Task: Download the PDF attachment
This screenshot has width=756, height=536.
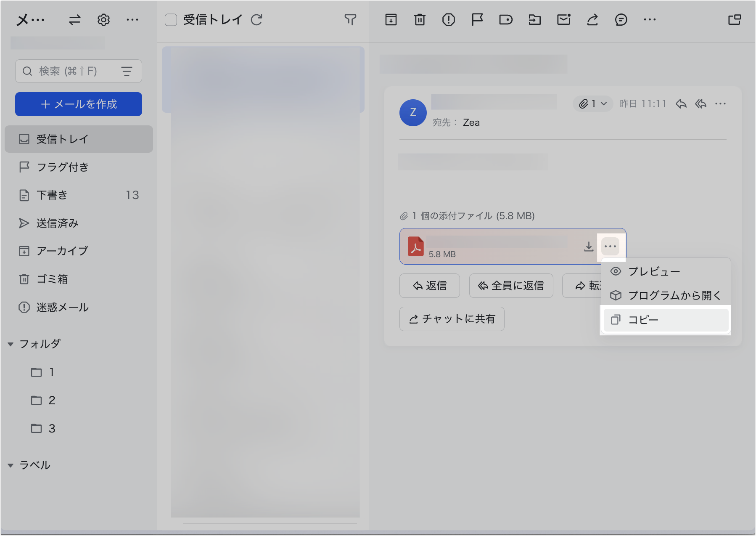Action: coord(589,247)
